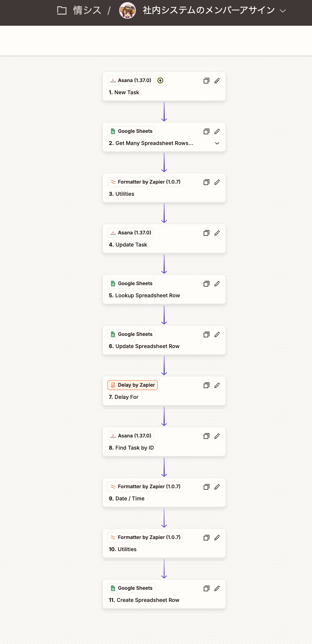The image size is (312, 644).
Task: Open the 情シス folder breadcrumb
Action: tap(87, 10)
